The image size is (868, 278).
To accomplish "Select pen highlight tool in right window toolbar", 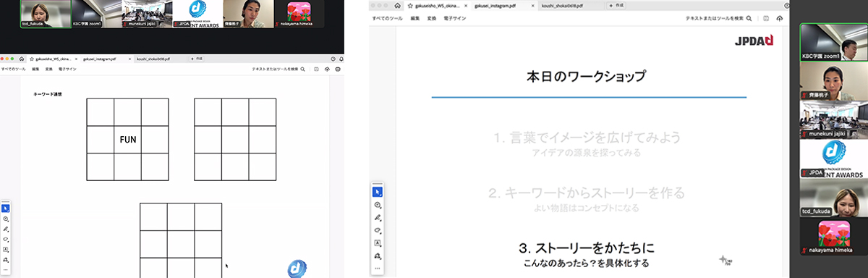I will (378, 217).
